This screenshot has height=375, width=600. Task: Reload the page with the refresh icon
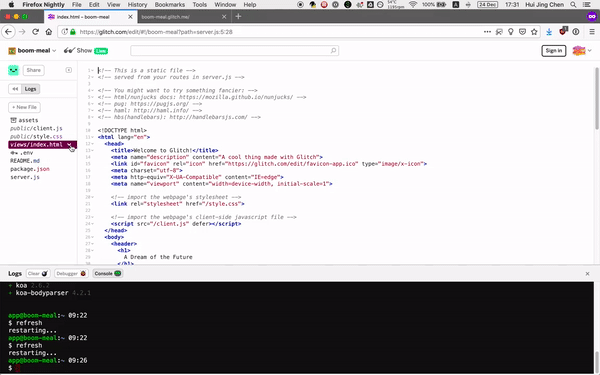pyautogui.click(x=36, y=32)
